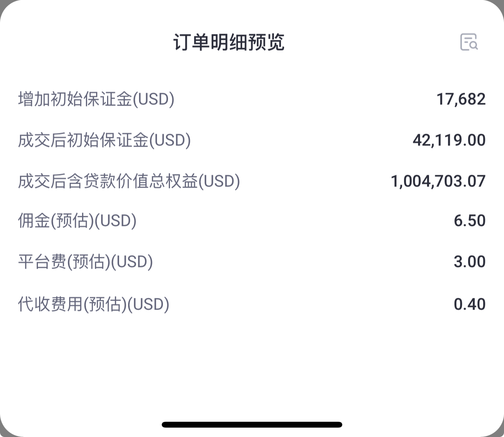
Task: Click the (预估) text in the 代收费用 row
Action: (105, 304)
